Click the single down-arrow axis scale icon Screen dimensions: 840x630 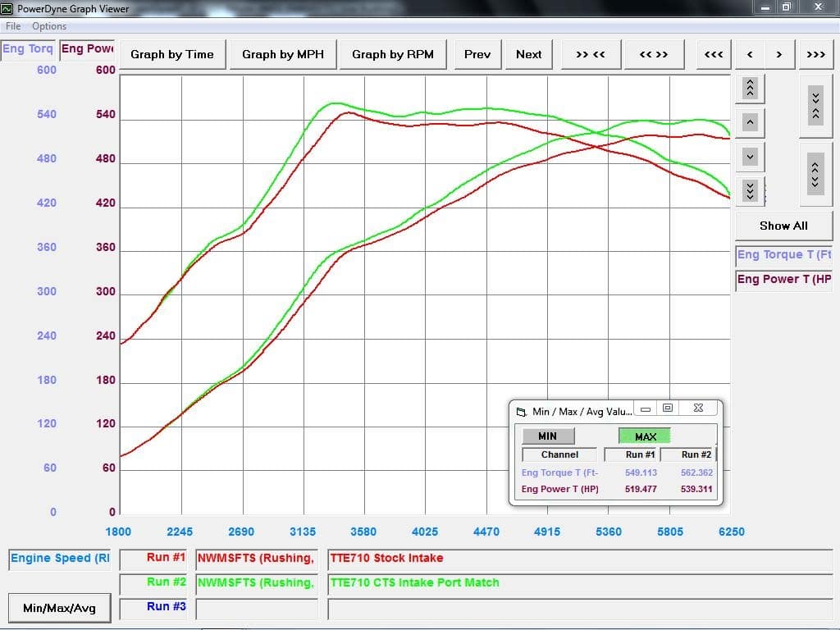click(749, 157)
